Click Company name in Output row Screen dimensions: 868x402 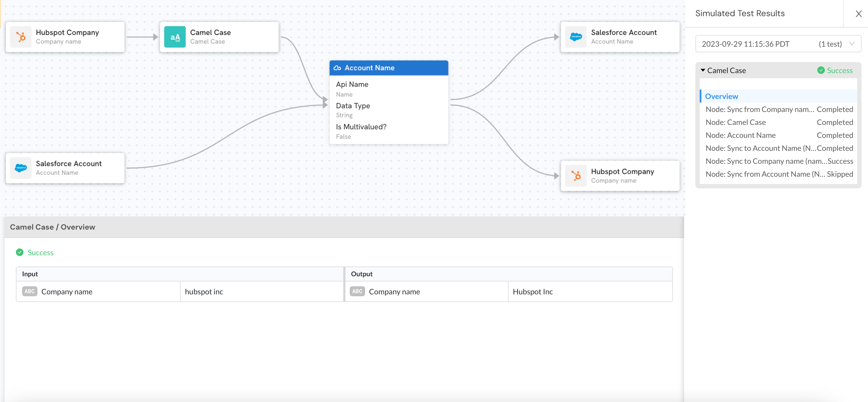[394, 292]
